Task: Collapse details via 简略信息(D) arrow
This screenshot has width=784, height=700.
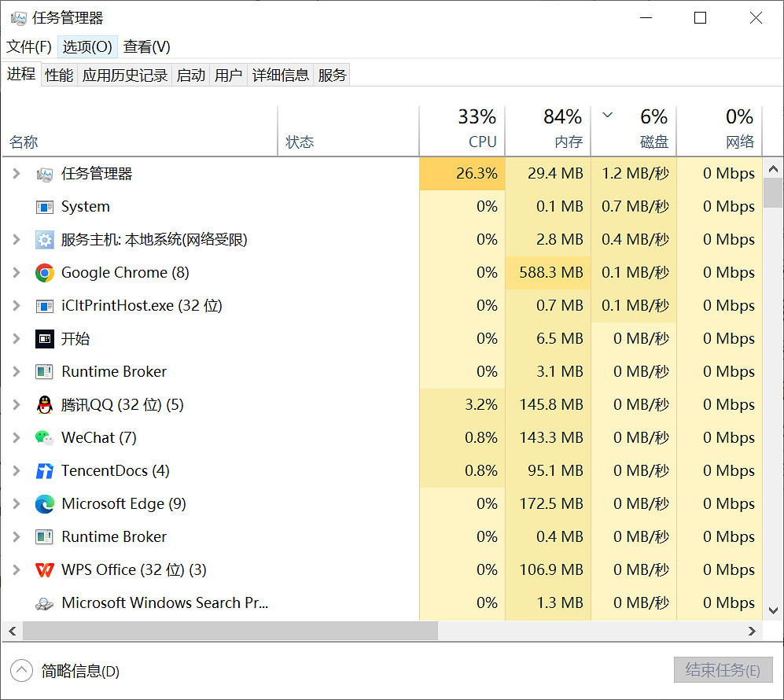Action: tap(20, 670)
